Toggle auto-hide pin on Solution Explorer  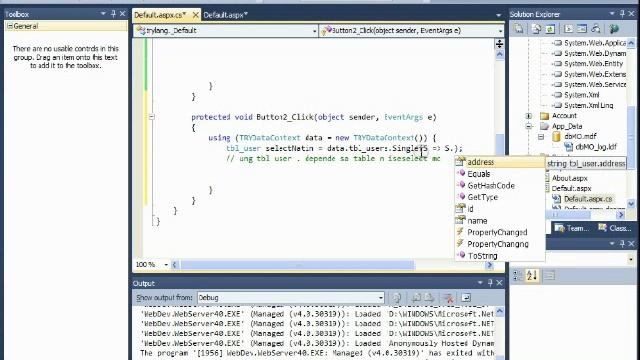[622, 14]
